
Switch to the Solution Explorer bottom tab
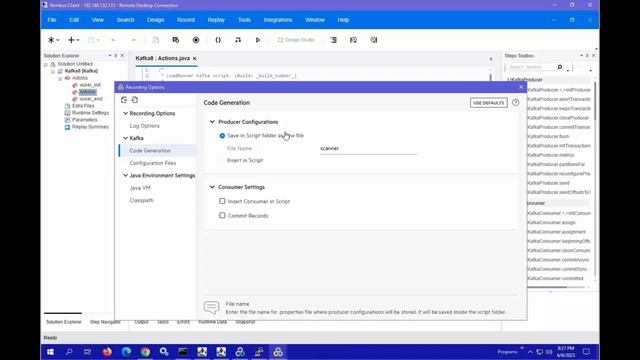coord(64,322)
